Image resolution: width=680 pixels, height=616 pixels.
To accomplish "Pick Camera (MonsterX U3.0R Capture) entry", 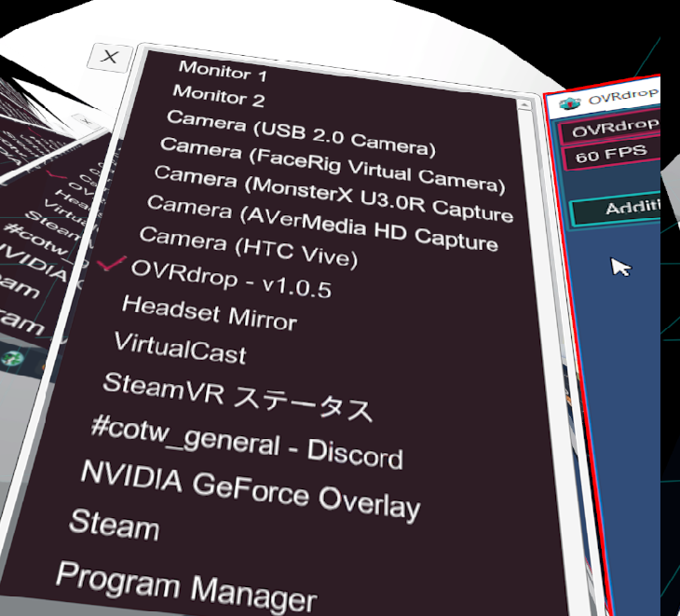I will [333, 195].
